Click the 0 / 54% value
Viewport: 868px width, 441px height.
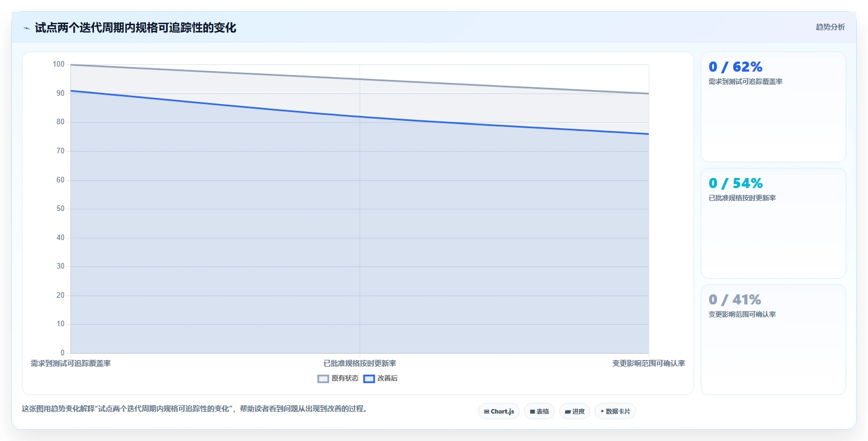pos(735,184)
